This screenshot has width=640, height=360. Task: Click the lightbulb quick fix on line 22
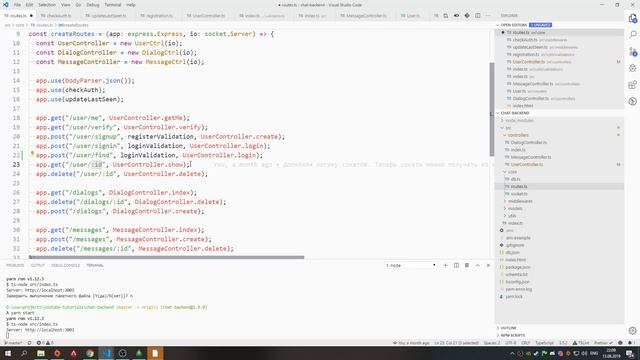point(32,153)
